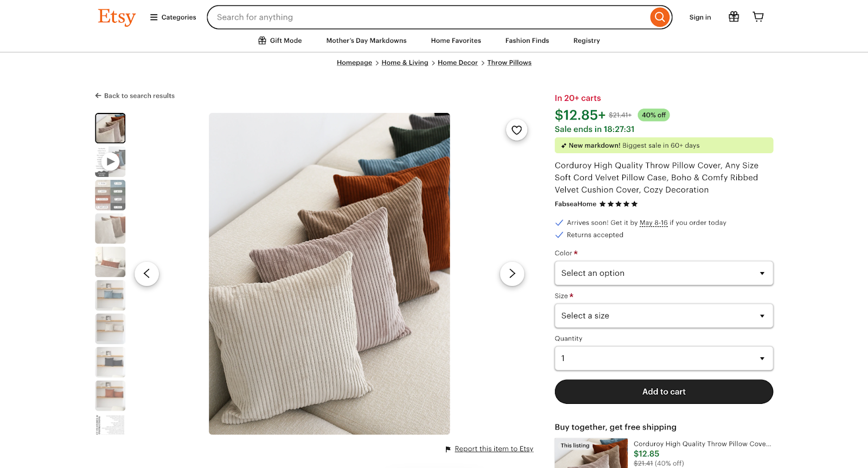Click the gifts icon near Sign in

(x=733, y=16)
